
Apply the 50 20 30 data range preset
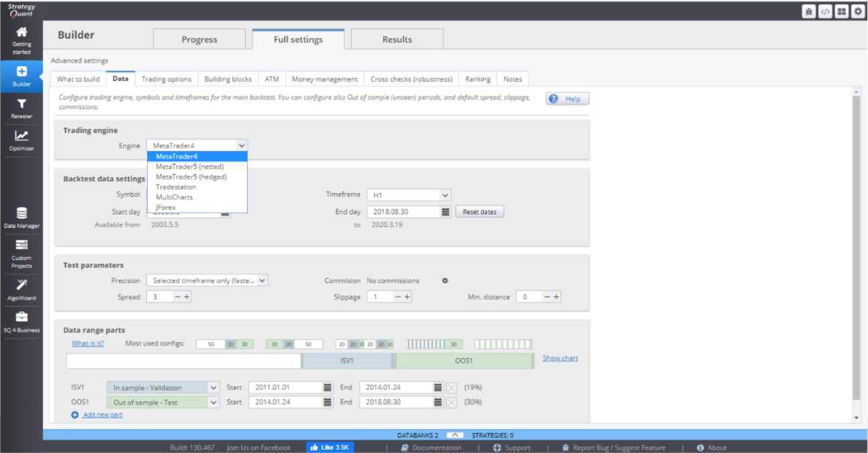pyautogui.click(x=225, y=344)
